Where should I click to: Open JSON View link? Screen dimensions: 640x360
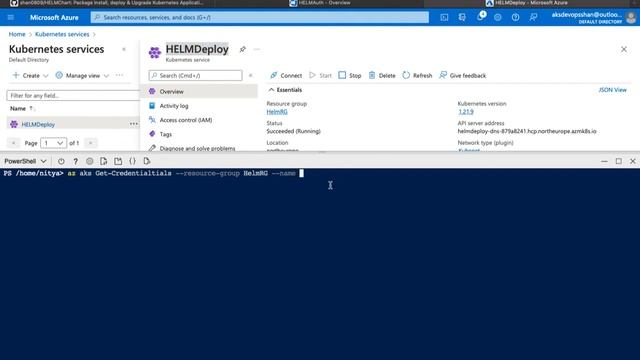(612, 90)
